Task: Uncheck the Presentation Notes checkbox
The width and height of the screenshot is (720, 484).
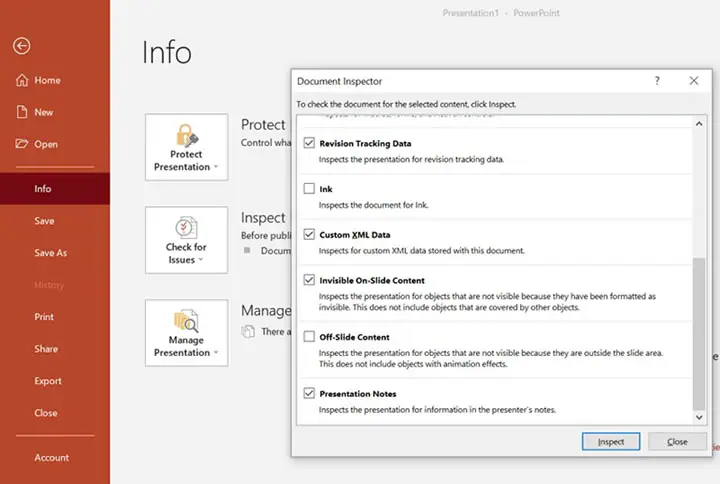Action: click(x=309, y=393)
